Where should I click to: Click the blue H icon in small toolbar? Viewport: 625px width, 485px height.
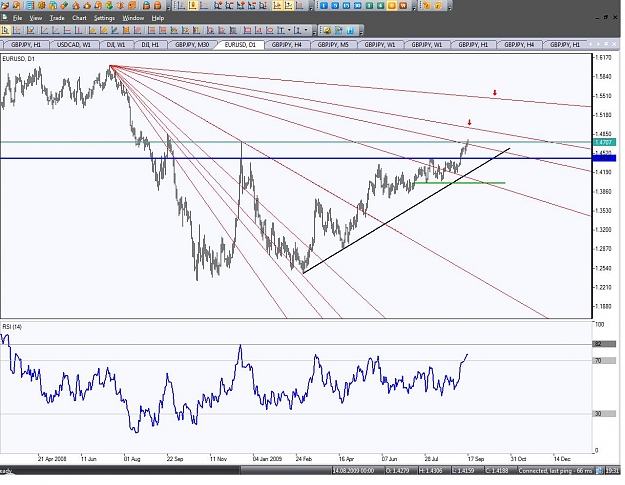tap(350, 30)
